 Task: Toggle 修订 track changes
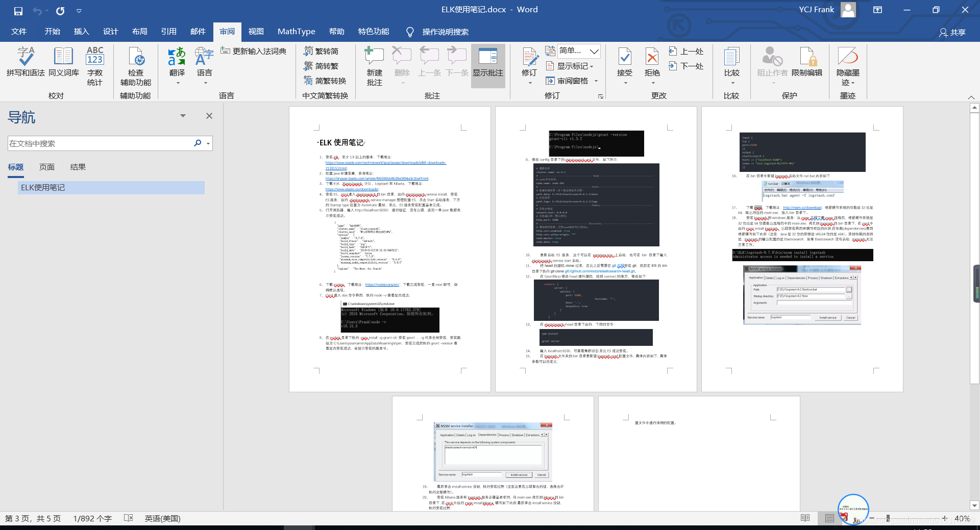point(529,65)
